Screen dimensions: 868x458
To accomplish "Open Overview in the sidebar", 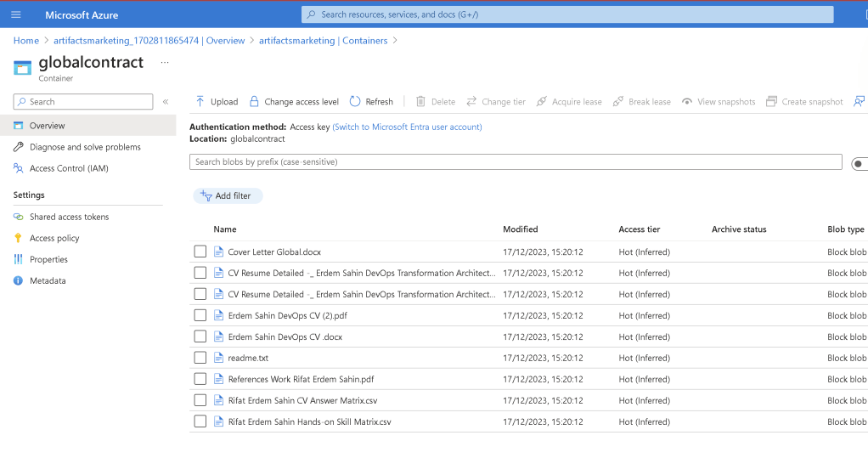I will pos(88,126).
